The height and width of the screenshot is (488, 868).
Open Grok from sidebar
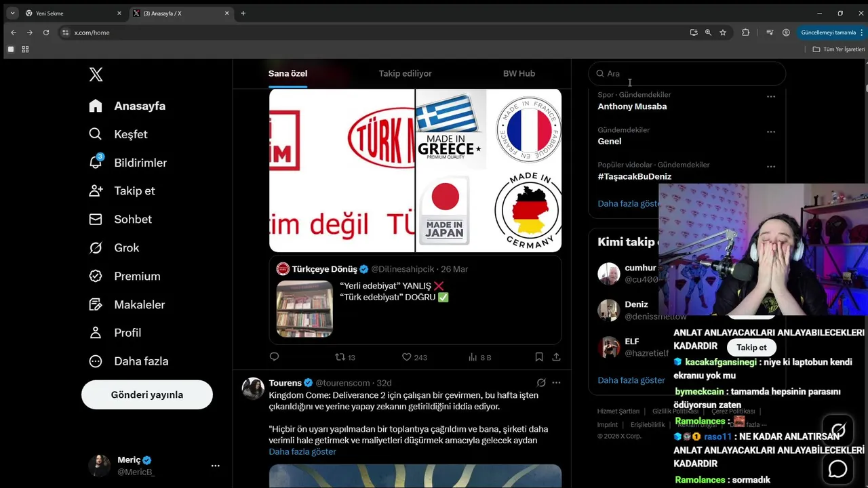pos(114,248)
